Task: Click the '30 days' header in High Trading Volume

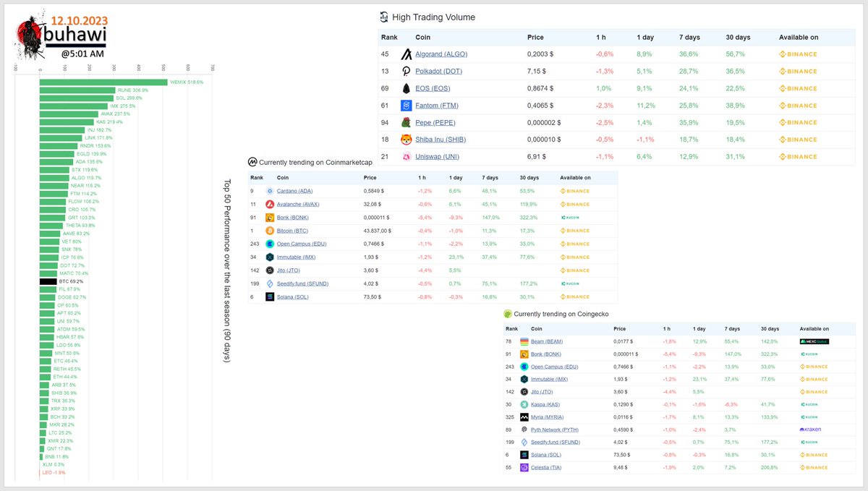Action: pos(738,37)
